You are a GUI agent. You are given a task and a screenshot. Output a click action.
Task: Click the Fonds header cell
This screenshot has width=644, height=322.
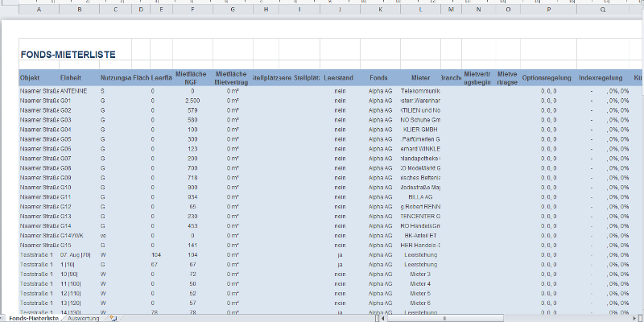pyautogui.click(x=380, y=77)
